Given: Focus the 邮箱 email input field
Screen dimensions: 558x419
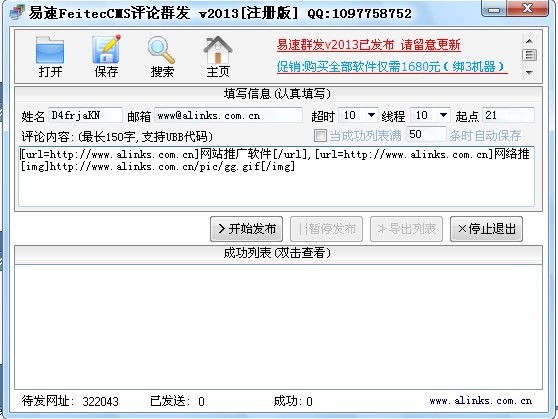Looking at the screenshot, I should (228, 115).
